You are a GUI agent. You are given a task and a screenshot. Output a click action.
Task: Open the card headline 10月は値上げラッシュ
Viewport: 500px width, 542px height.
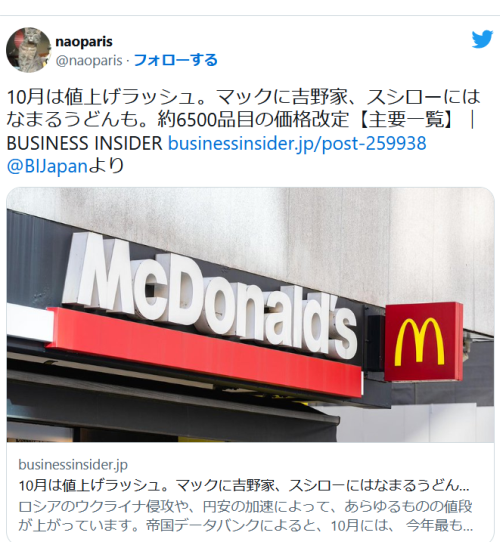[x=244, y=486]
